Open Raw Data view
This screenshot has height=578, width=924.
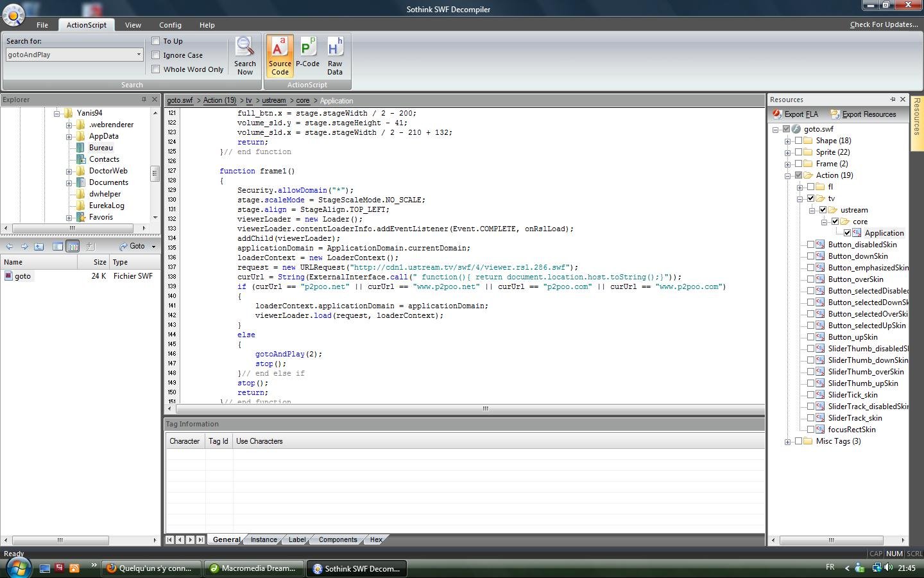pos(334,56)
